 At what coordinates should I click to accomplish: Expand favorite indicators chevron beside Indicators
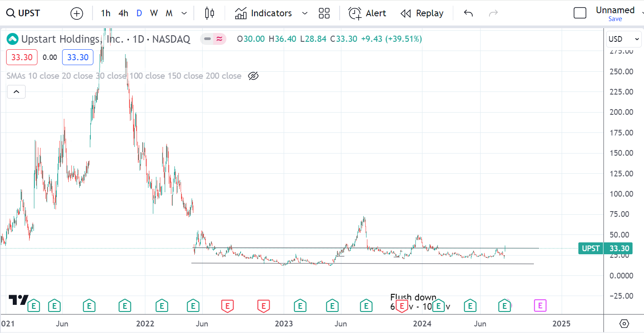click(304, 13)
